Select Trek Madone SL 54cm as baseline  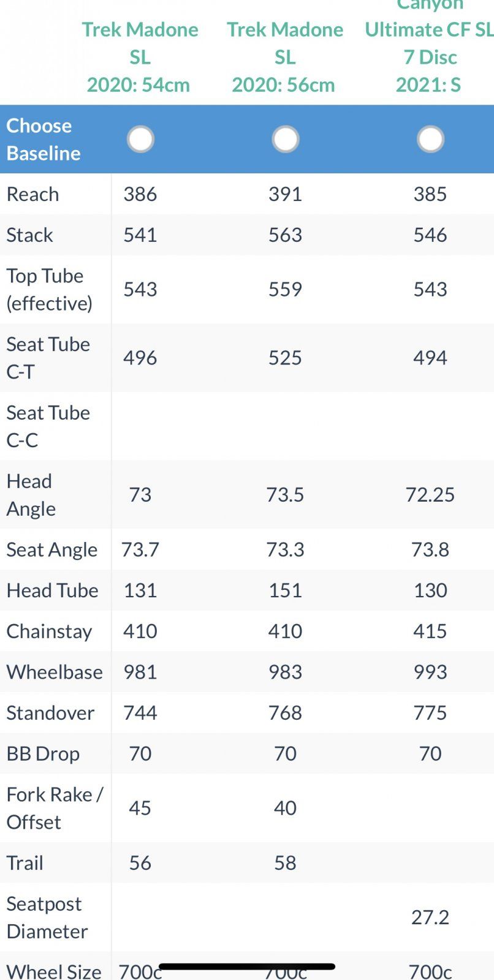(x=140, y=140)
